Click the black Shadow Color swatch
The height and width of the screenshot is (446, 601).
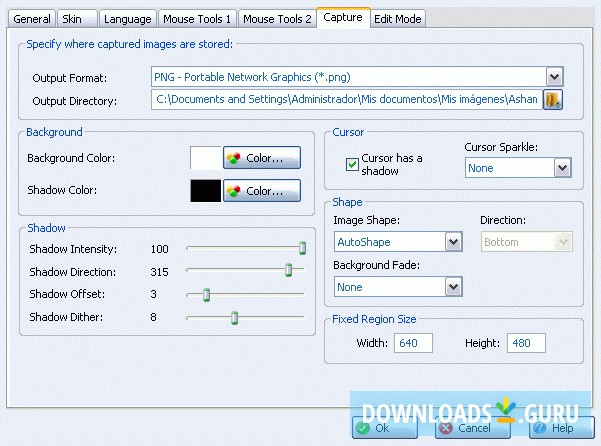[206, 190]
